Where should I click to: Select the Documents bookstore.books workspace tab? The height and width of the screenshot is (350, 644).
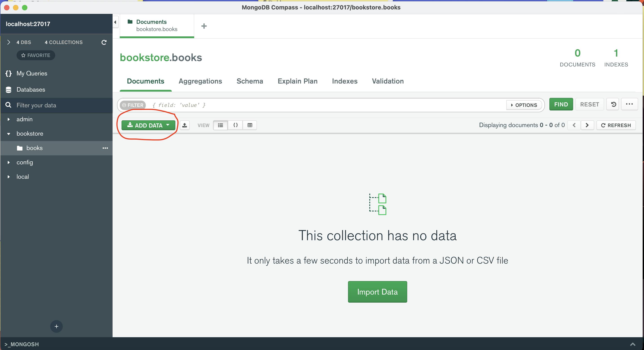(157, 26)
